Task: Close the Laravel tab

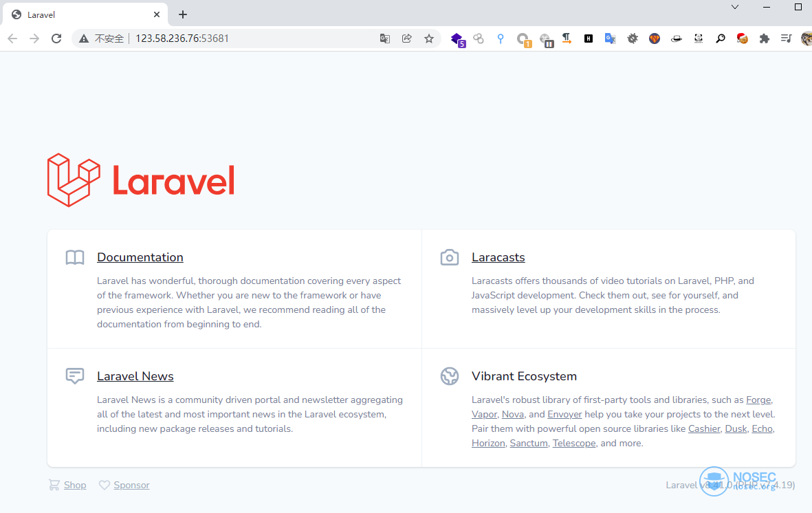Action: [157, 14]
